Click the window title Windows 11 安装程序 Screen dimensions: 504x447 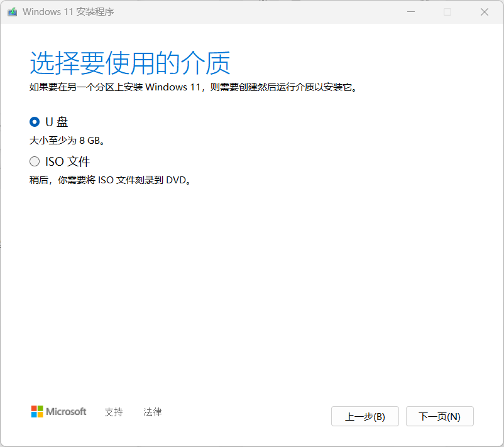pyautogui.click(x=68, y=12)
